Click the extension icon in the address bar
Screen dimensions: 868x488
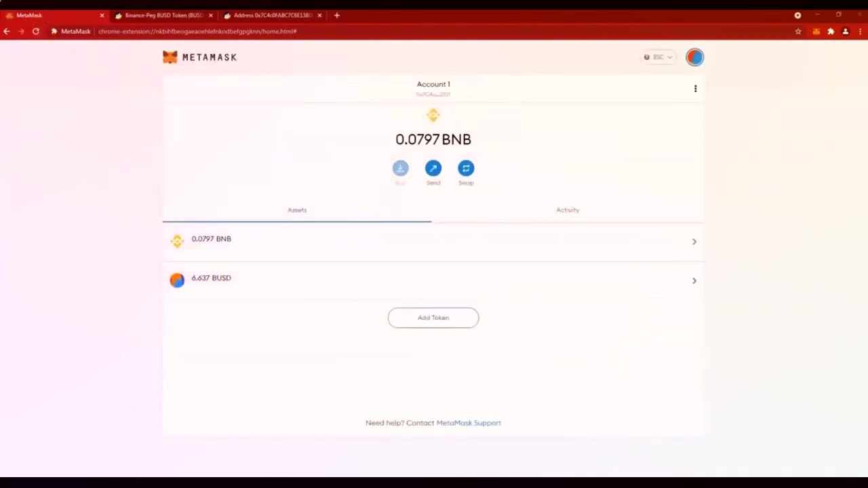pyautogui.click(x=54, y=31)
